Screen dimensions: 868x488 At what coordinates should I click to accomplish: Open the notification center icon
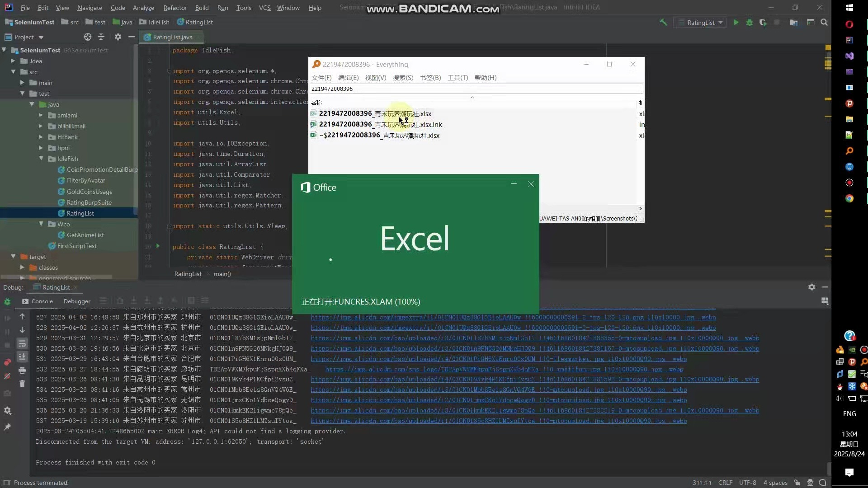click(849, 473)
